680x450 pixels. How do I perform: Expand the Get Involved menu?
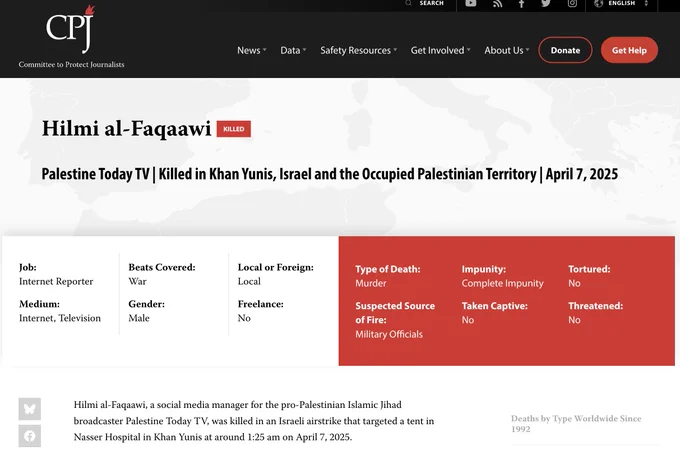coord(440,50)
